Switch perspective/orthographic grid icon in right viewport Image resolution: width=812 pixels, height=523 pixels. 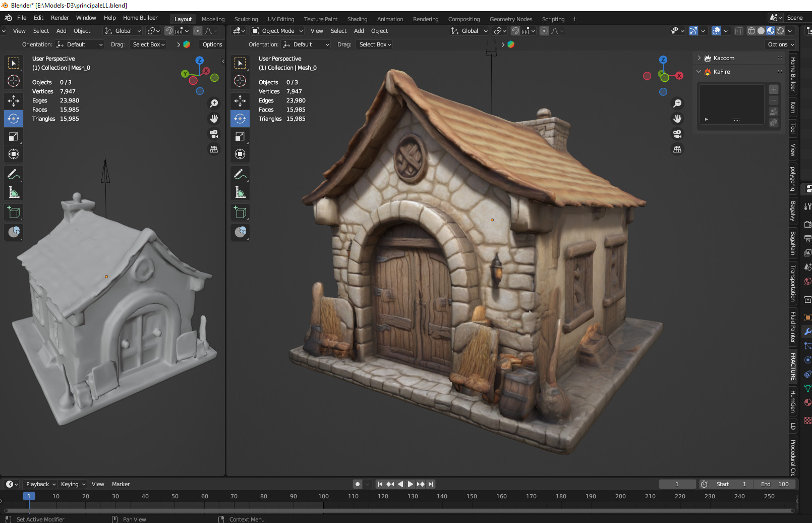(677, 149)
